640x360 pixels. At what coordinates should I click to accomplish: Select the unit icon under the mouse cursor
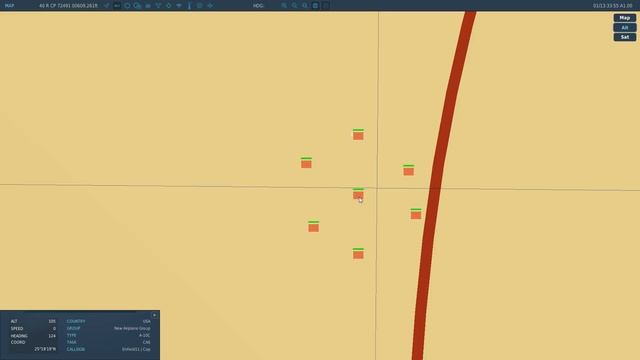pos(358,194)
